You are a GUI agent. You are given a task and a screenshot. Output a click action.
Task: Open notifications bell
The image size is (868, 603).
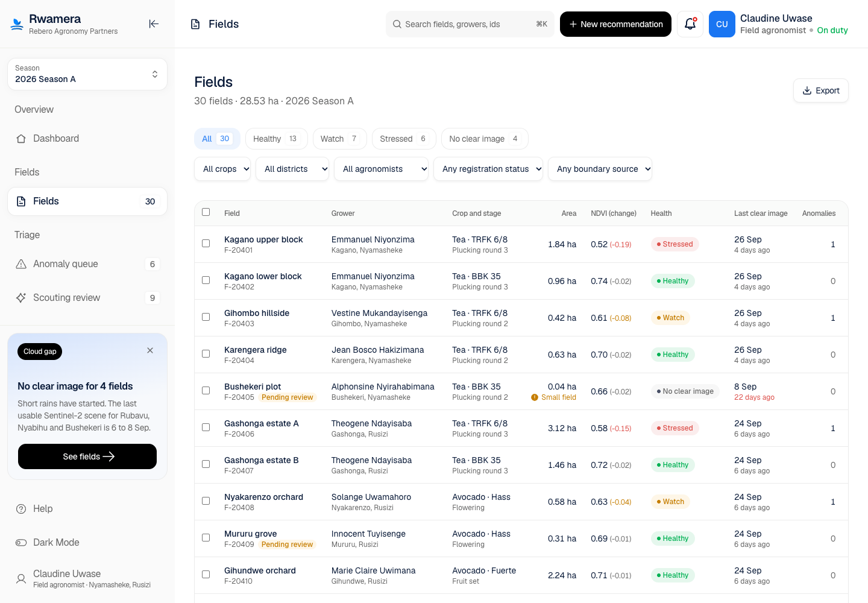point(690,24)
